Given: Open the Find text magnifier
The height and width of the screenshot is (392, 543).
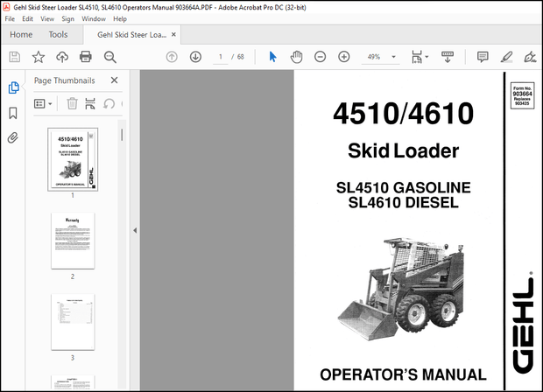Looking at the screenshot, I should (109, 57).
